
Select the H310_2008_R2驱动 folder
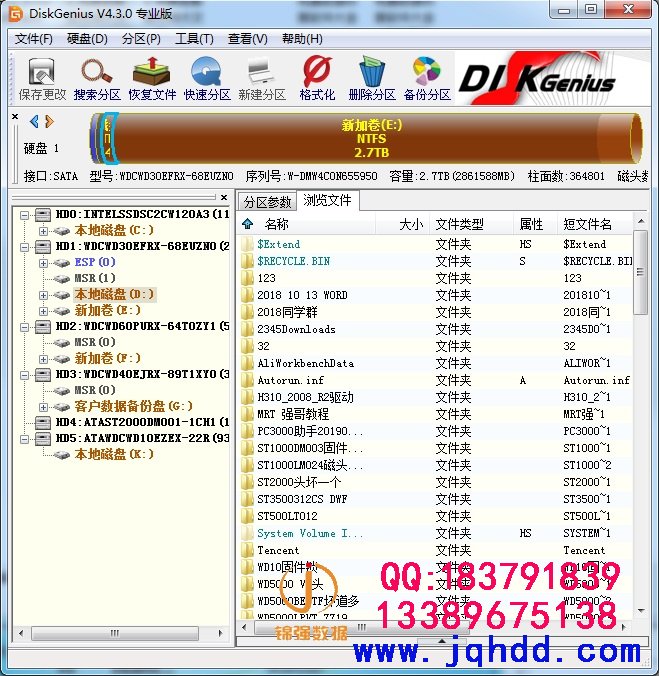pos(435,397)
